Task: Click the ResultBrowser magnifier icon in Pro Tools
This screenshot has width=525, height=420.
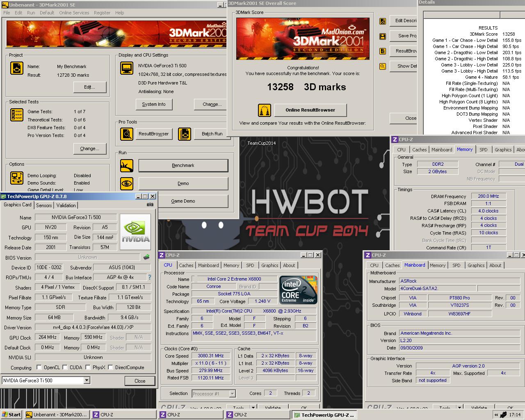Action: point(127,134)
